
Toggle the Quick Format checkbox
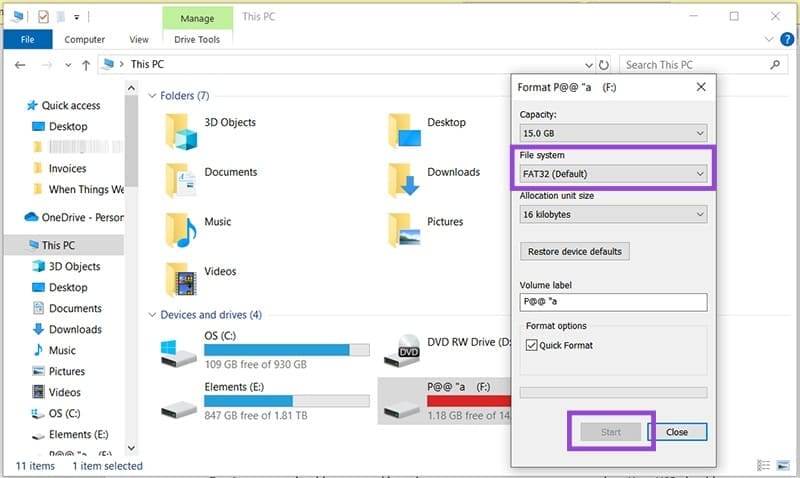(x=531, y=345)
